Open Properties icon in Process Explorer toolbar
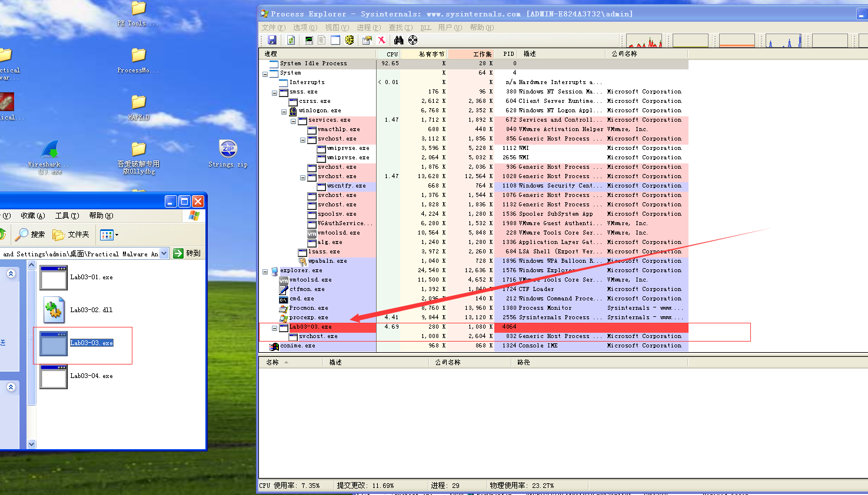This screenshot has width=868, height=495. pos(367,40)
